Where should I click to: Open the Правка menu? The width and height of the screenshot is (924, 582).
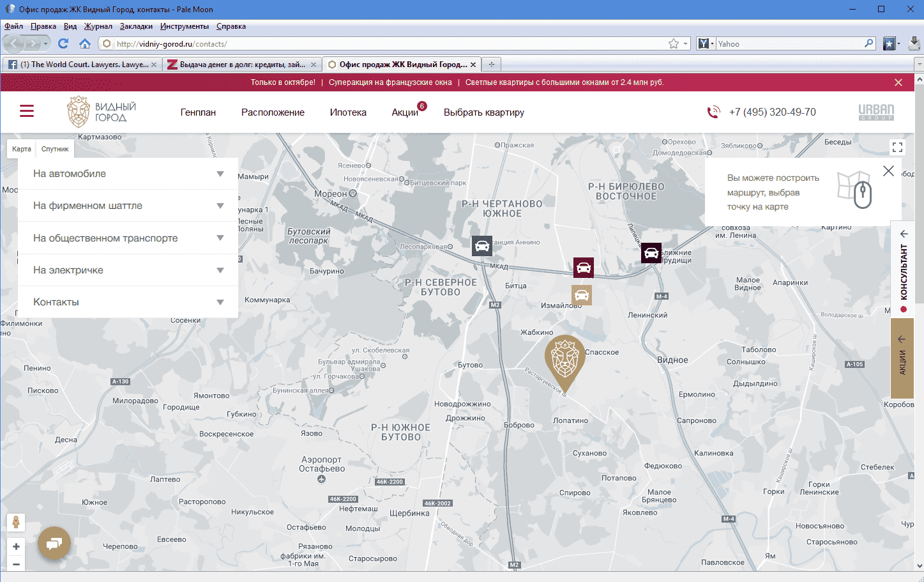(x=43, y=26)
